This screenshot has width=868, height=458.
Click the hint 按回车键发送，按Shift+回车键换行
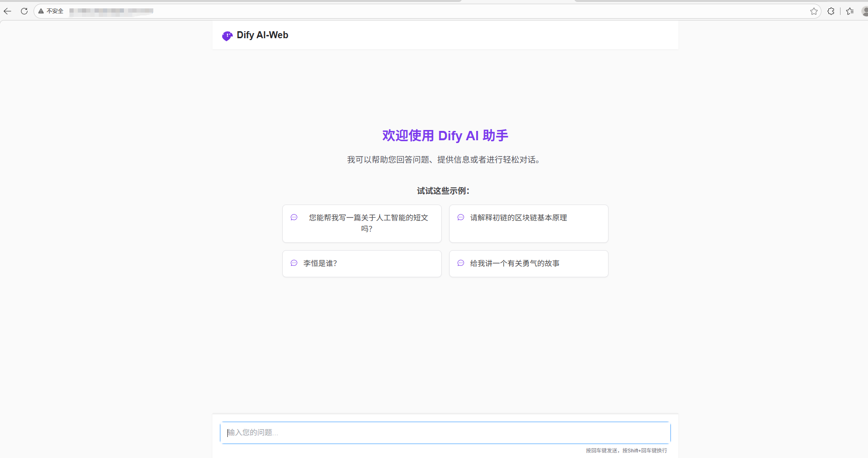(x=627, y=451)
